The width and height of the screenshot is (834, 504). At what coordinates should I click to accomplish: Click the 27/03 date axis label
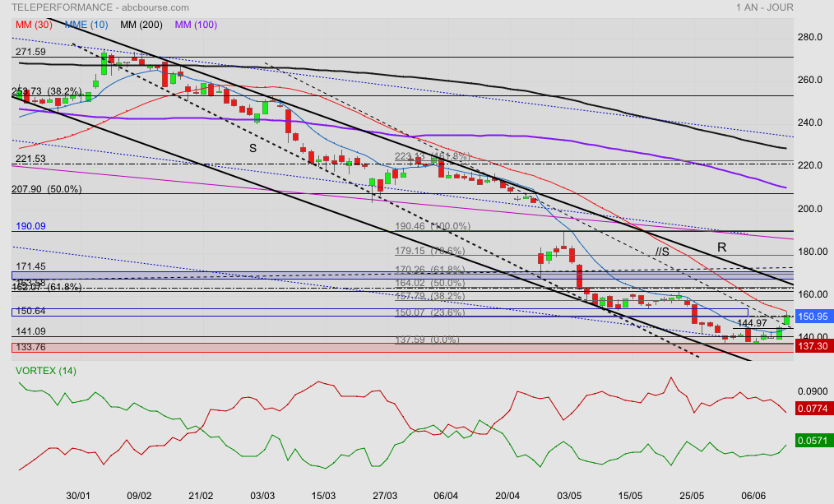pyautogui.click(x=385, y=496)
